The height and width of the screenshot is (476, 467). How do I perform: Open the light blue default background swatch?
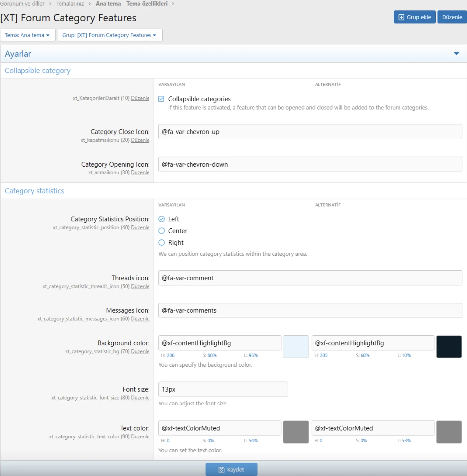tap(296, 347)
